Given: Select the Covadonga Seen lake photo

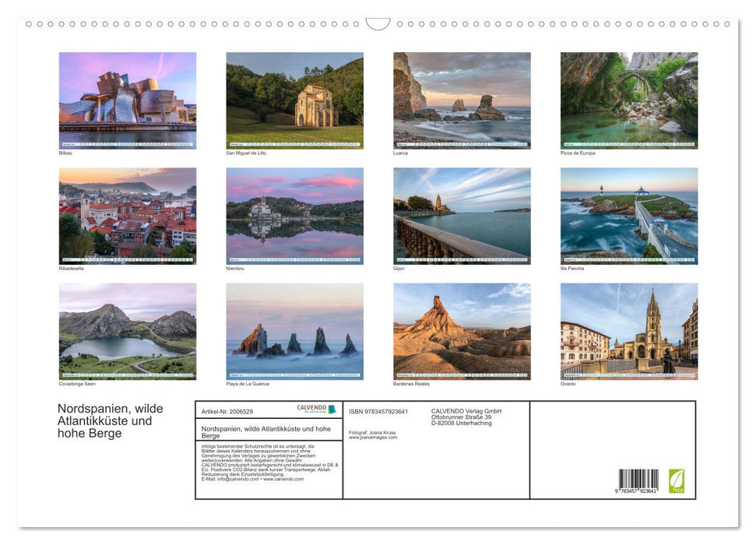Looking at the screenshot, I should pyautogui.click(x=127, y=330).
